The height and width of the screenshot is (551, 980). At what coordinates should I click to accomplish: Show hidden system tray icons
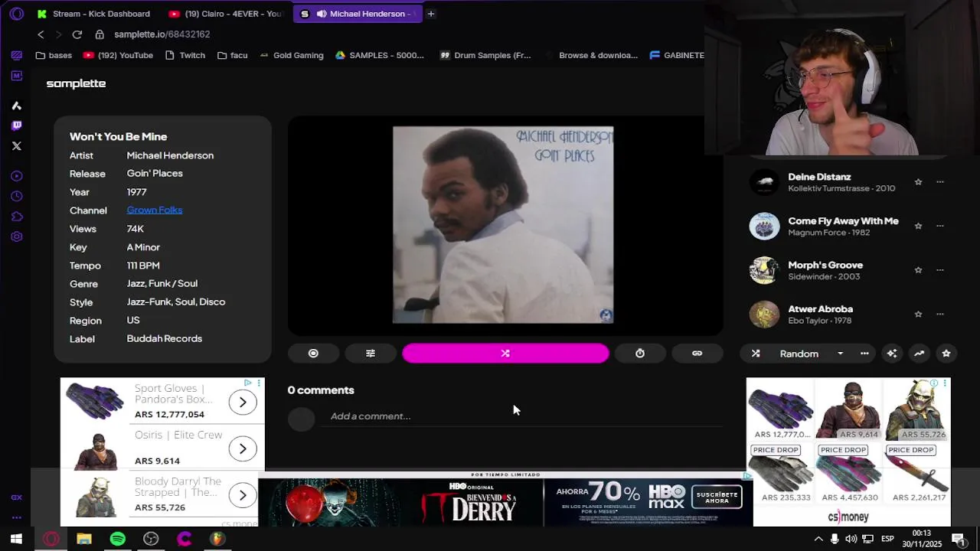point(818,539)
